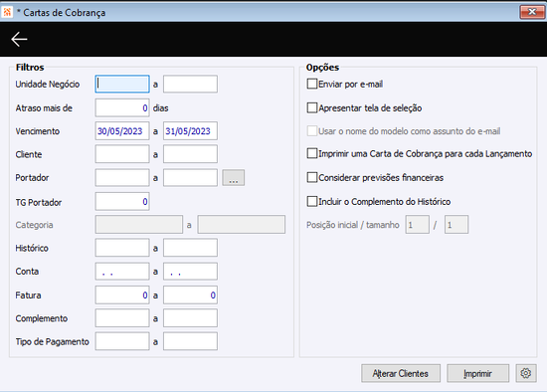Image resolution: width=547 pixels, height=392 pixels.
Task: Focus the second Complemento field
Action: pos(190,318)
